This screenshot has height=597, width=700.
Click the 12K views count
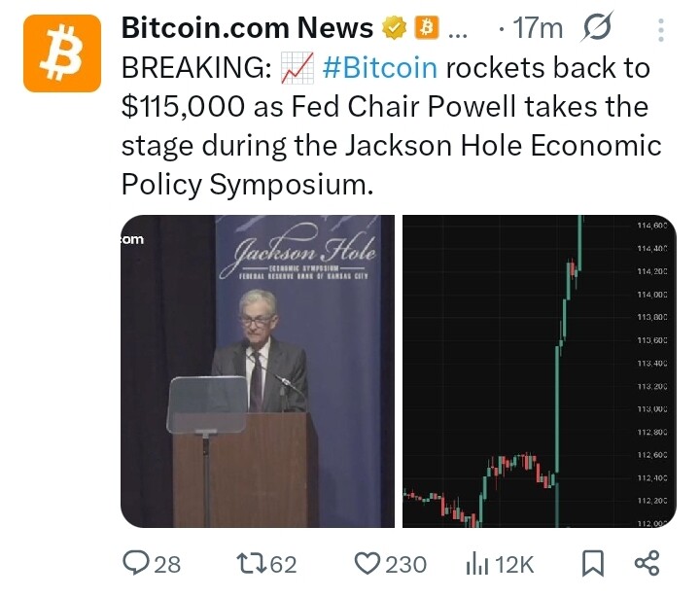click(514, 564)
